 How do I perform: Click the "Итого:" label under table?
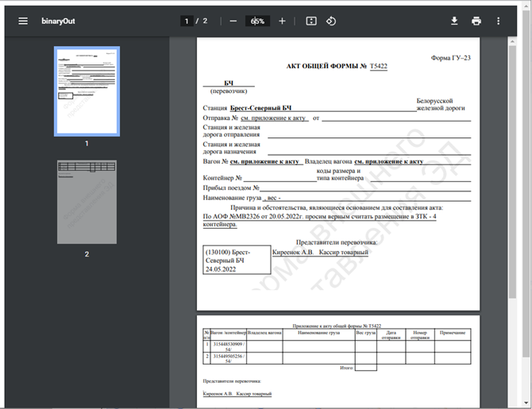(346, 368)
